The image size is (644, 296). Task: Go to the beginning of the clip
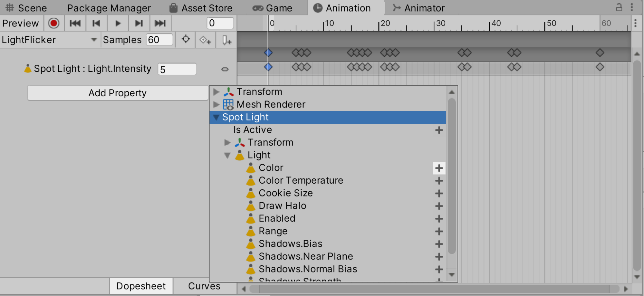point(75,23)
